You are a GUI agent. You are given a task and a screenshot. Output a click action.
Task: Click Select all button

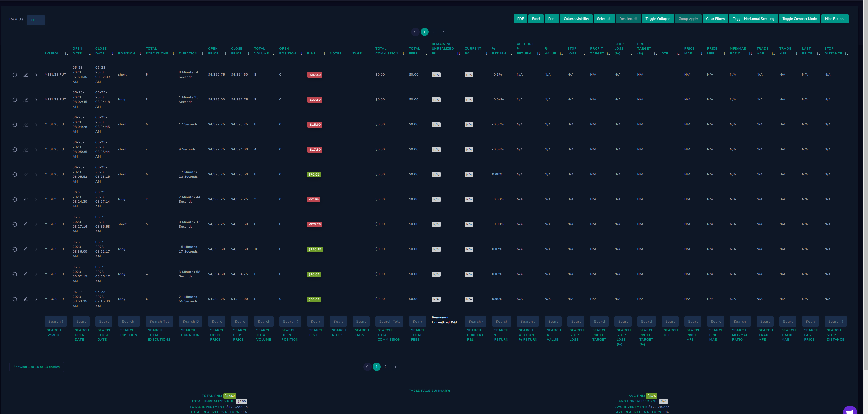coord(604,19)
